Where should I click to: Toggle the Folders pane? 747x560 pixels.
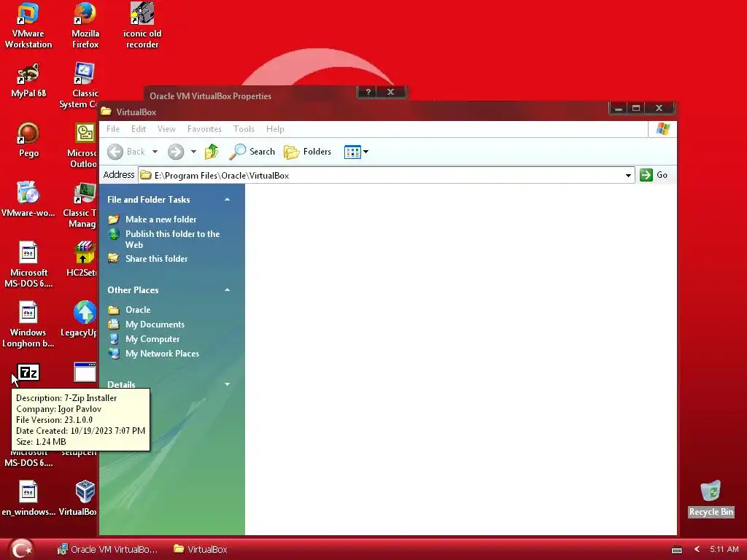click(x=307, y=152)
